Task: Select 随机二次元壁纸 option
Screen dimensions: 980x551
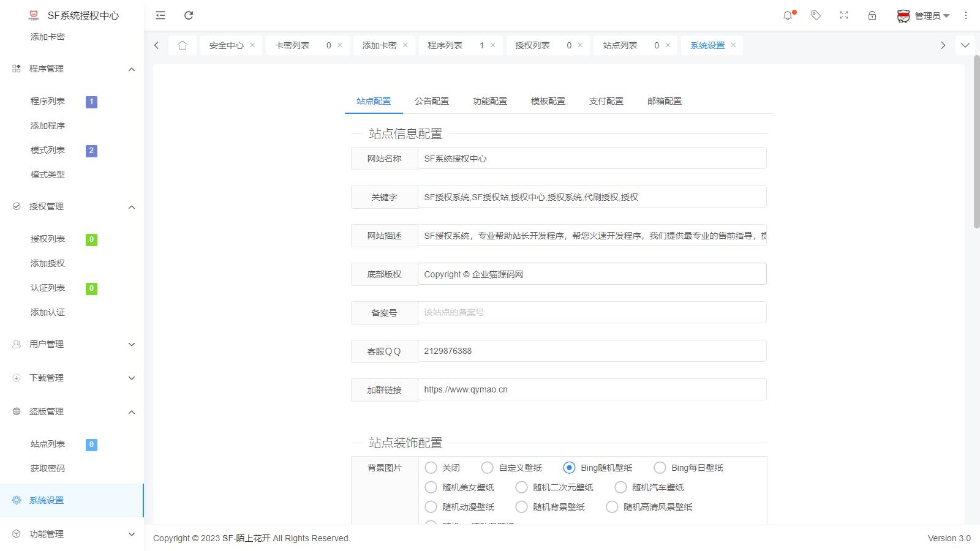Action: tap(521, 487)
